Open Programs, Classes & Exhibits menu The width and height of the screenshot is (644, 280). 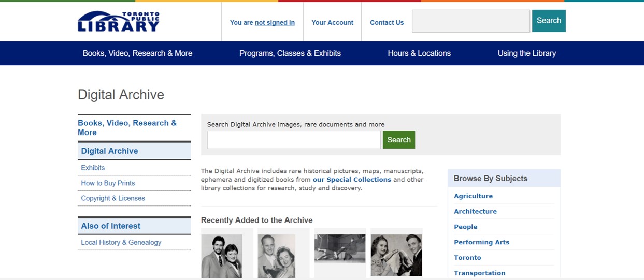[x=290, y=53]
